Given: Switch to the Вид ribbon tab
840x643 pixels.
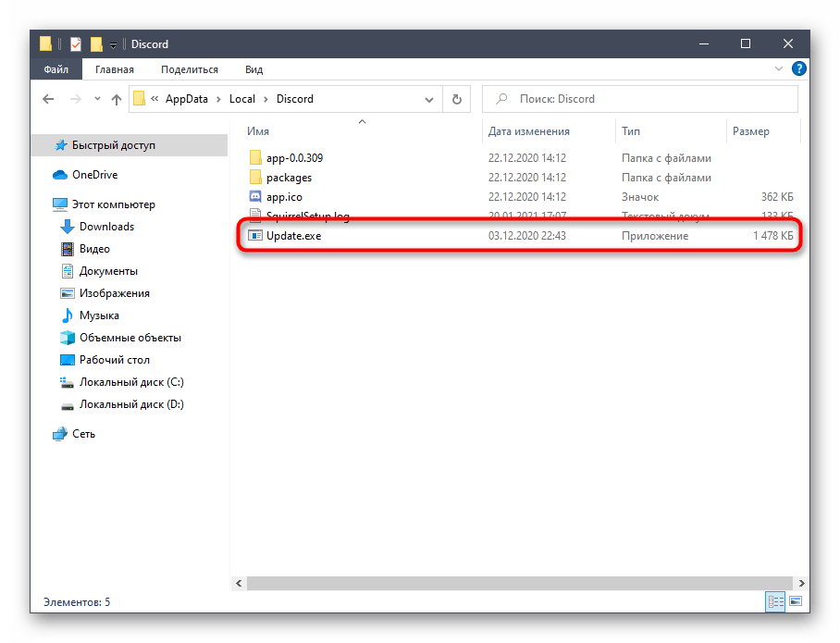Looking at the screenshot, I should [x=253, y=69].
